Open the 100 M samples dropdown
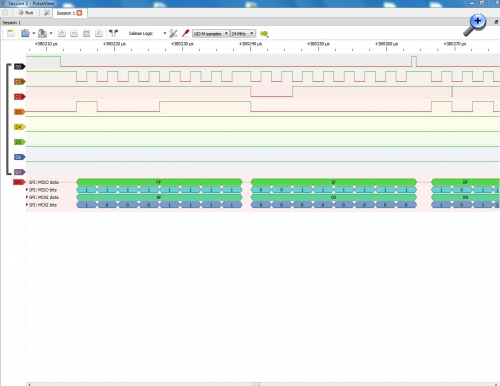500x386 pixels. [211, 34]
